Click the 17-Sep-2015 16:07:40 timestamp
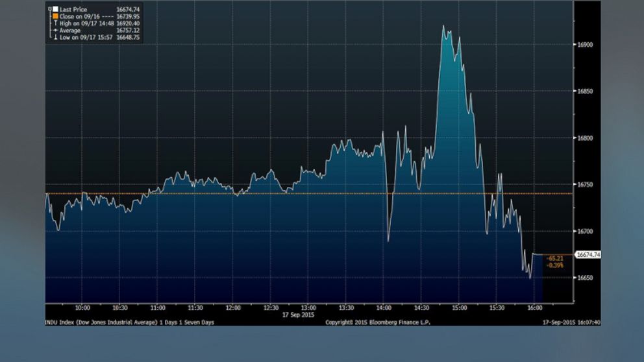 click(571, 322)
